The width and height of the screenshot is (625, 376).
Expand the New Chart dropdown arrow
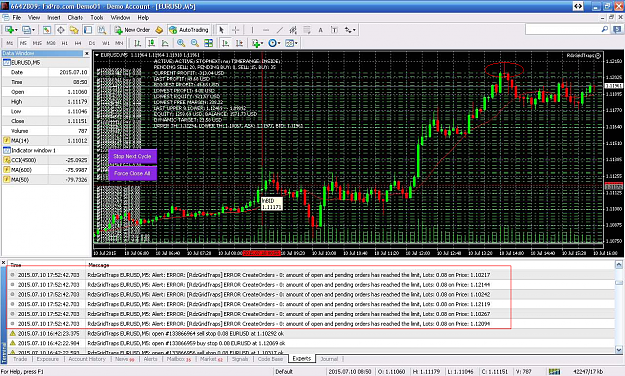[x=16, y=30]
